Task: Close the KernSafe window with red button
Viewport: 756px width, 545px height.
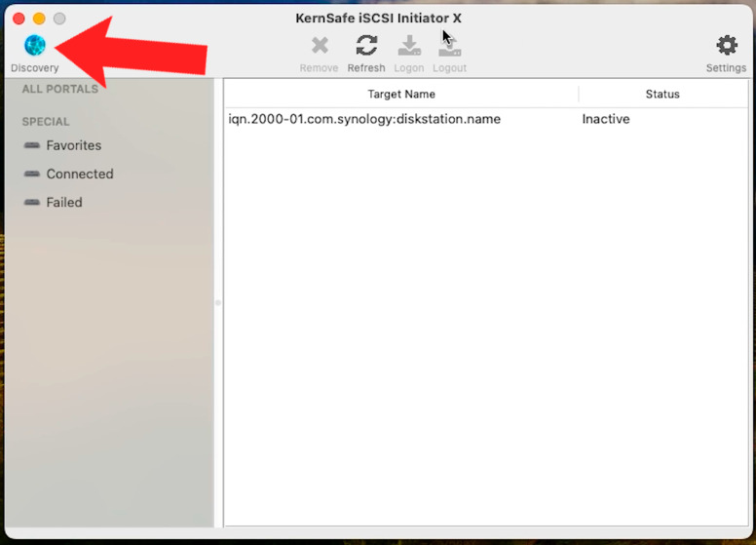Action: click(19, 19)
